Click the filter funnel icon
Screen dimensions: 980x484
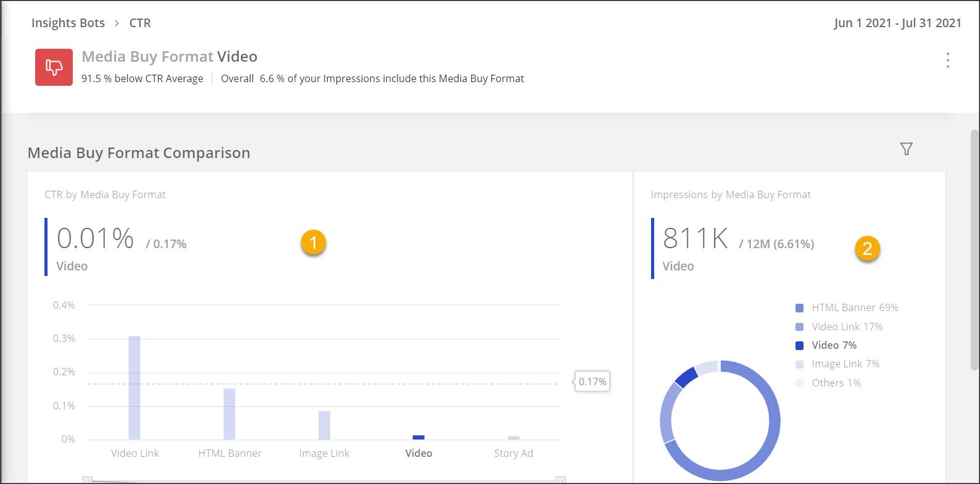tap(906, 149)
